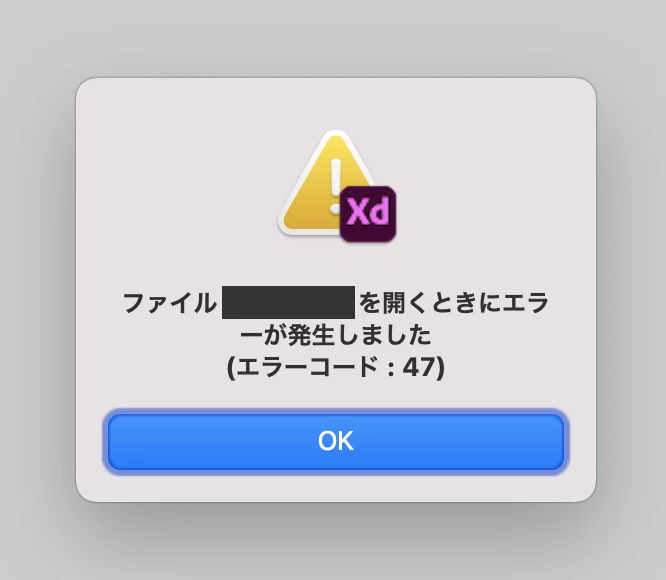Click the error code number 47
666x580 pixels.
pyautogui.click(x=419, y=367)
